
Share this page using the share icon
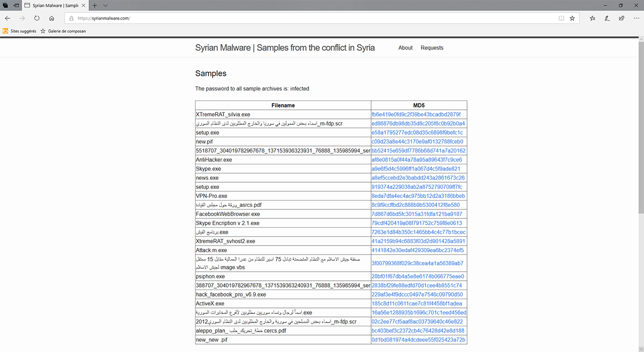(622, 17)
